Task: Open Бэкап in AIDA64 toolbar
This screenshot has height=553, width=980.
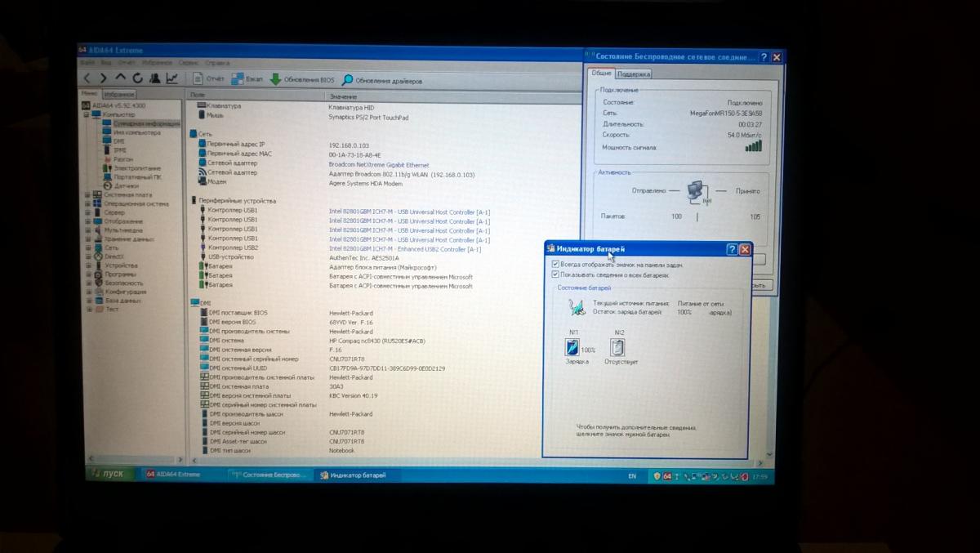Action: 247,79
